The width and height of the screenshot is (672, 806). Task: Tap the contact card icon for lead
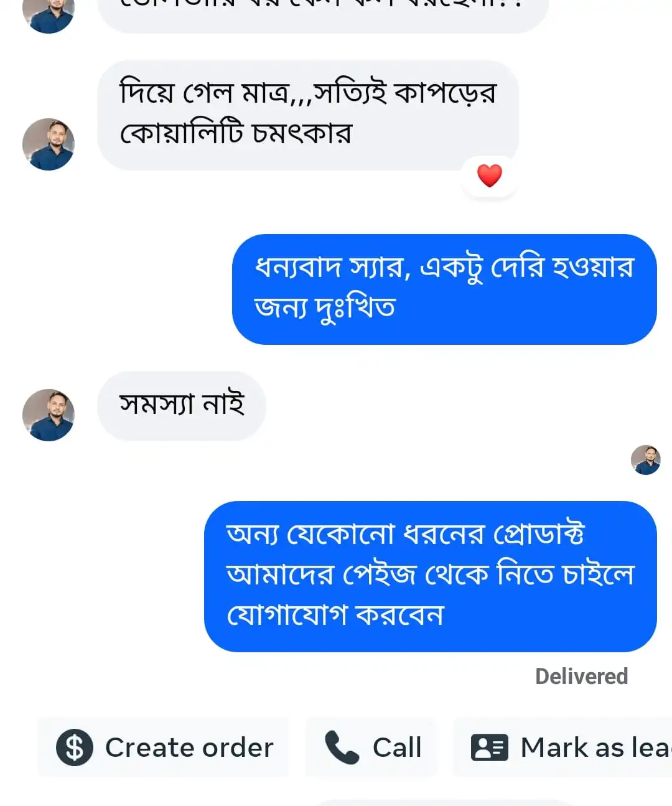489,747
